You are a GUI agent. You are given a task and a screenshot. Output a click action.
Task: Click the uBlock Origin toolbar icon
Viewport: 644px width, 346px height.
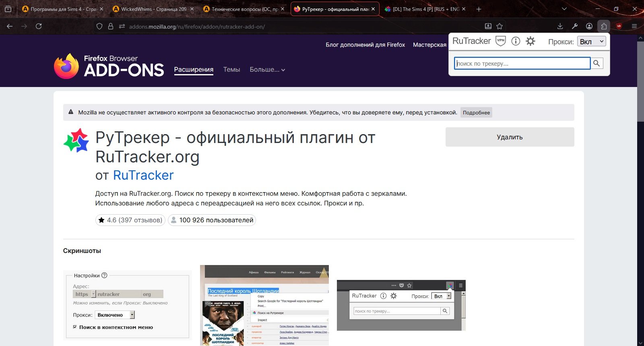coord(619,26)
